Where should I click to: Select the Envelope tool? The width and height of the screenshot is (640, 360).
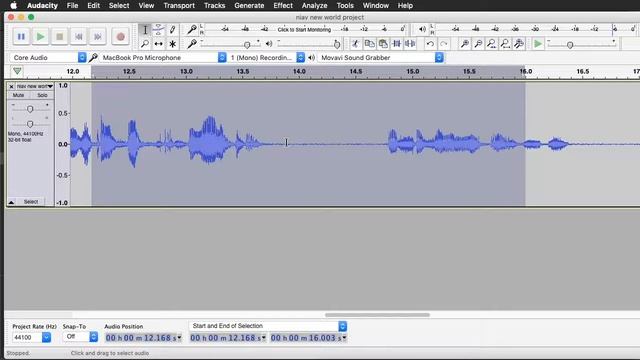click(158, 30)
